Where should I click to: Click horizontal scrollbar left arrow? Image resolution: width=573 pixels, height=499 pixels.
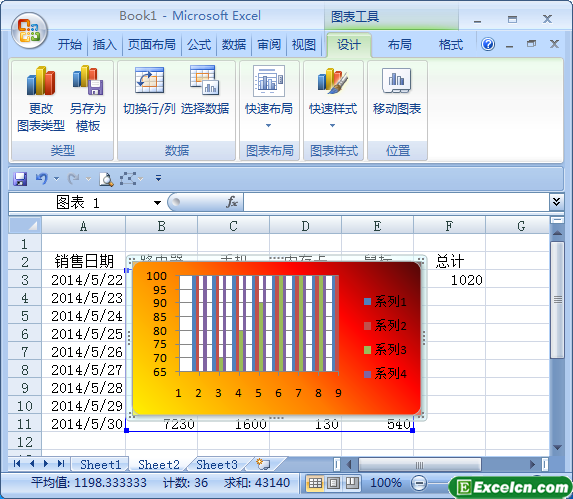349,464
